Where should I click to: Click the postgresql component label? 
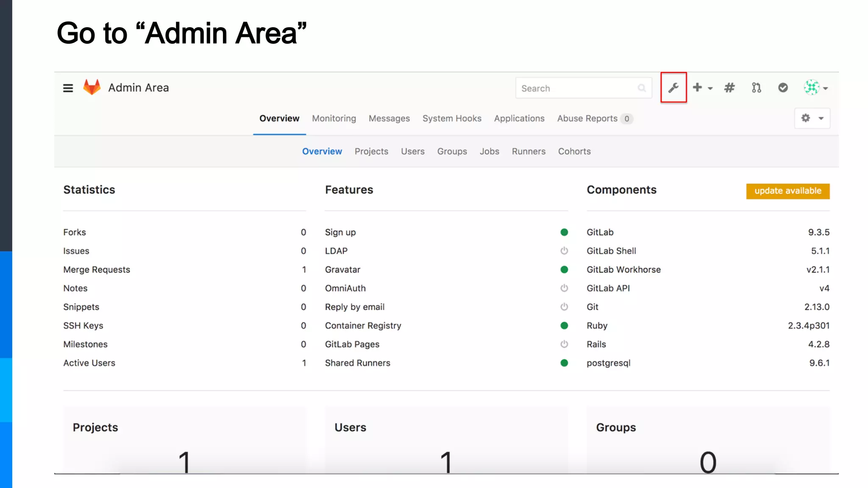click(609, 363)
